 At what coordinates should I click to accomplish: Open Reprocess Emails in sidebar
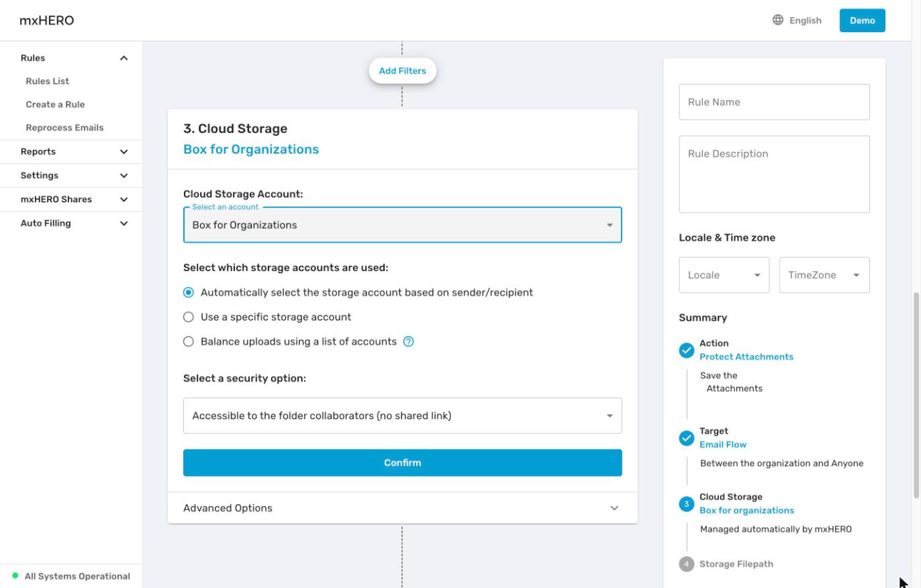pyautogui.click(x=64, y=128)
